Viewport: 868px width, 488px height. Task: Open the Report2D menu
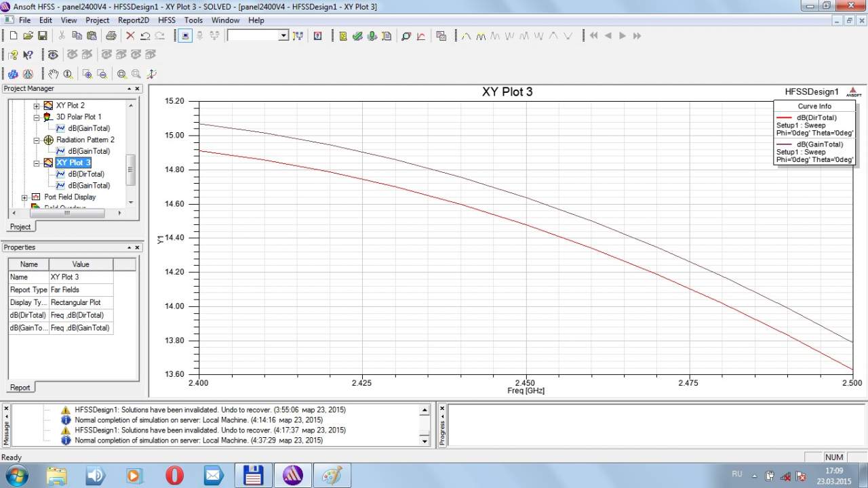click(x=134, y=20)
